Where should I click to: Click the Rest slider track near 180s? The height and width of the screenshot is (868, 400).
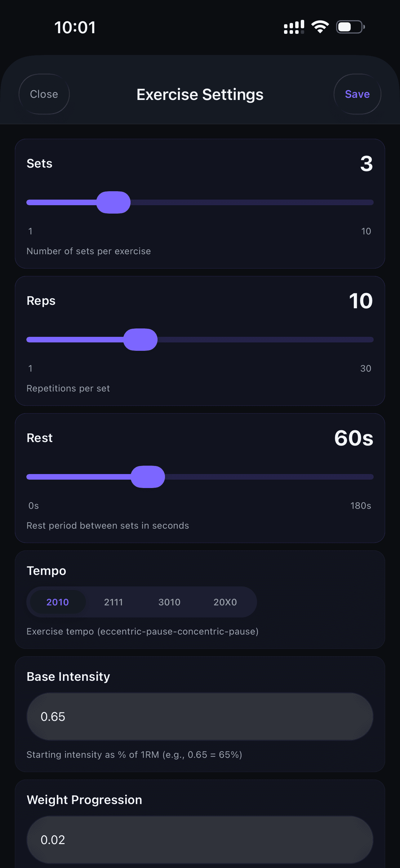click(367, 477)
